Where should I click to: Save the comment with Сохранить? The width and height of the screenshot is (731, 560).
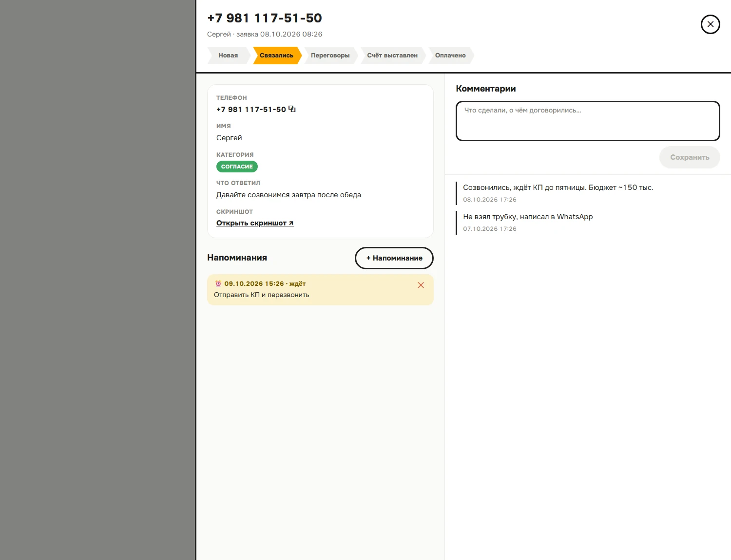pos(690,157)
